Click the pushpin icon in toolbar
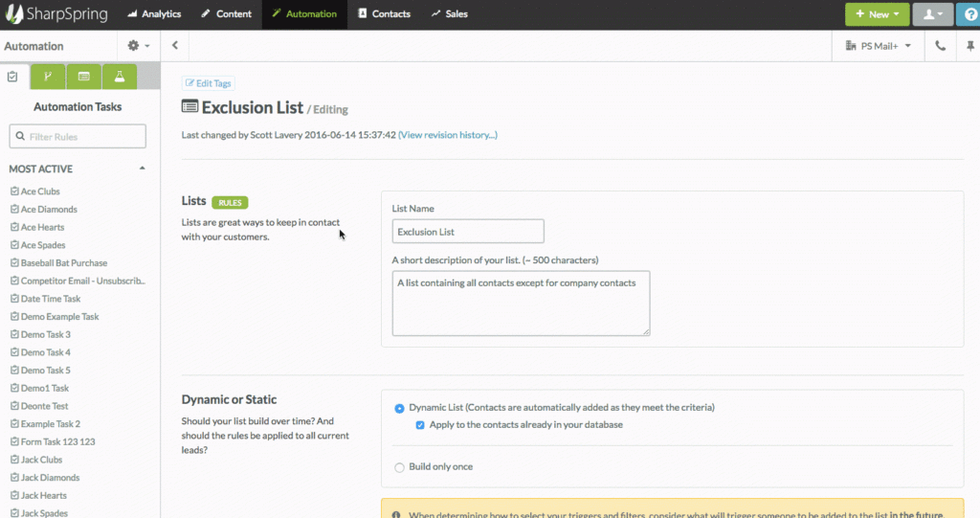 (969, 45)
